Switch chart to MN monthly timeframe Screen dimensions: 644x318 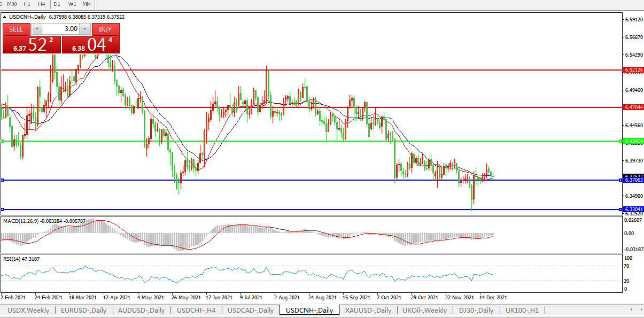tap(86, 4)
